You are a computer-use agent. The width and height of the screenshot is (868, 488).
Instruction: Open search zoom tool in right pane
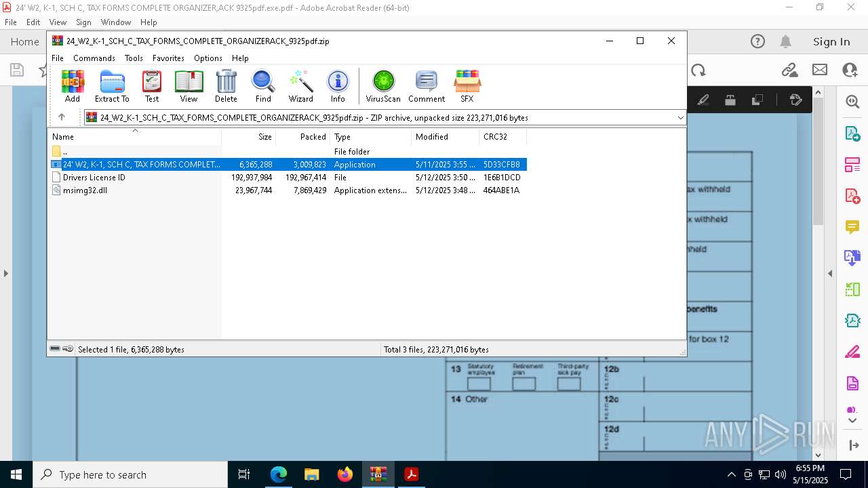pyautogui.click(x=852, y=102)
